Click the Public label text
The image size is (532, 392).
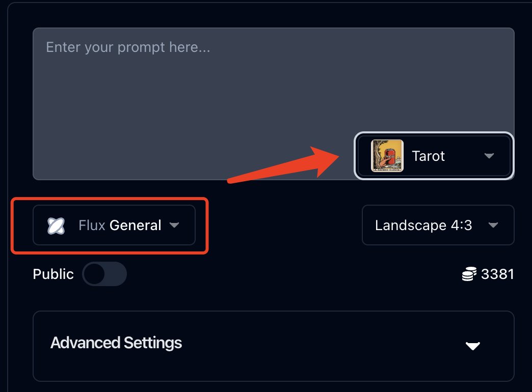point(53,274)
